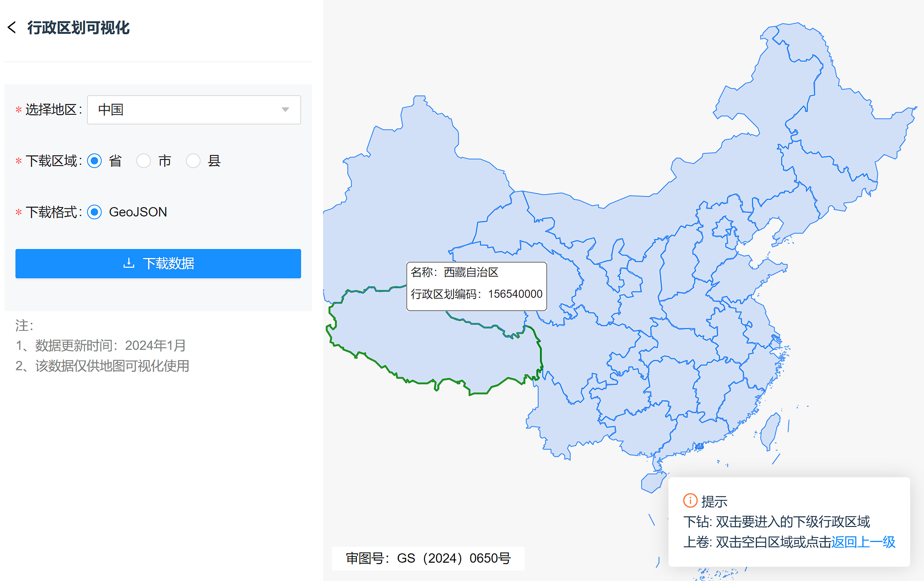Click the 审图号 GS(2024)0650号 label
The width and height of the screenshot is (924, 581).
click(x=428, y=558)
